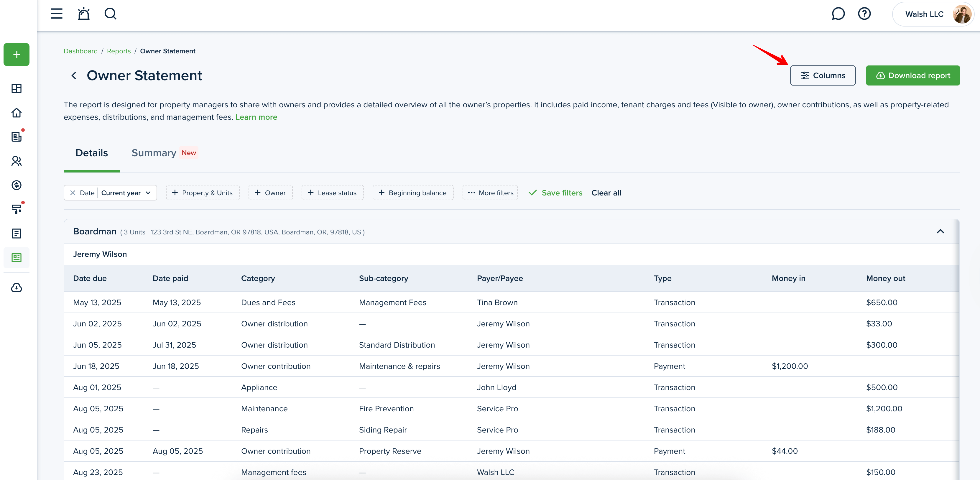Click the green plus create button

pos(16,54)
